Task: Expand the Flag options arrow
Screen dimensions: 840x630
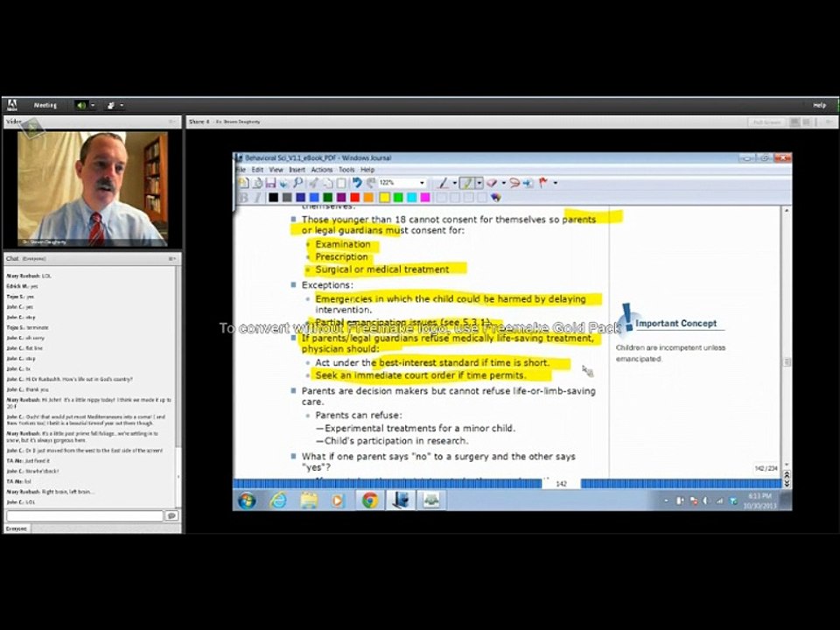Action: (555, 183)
